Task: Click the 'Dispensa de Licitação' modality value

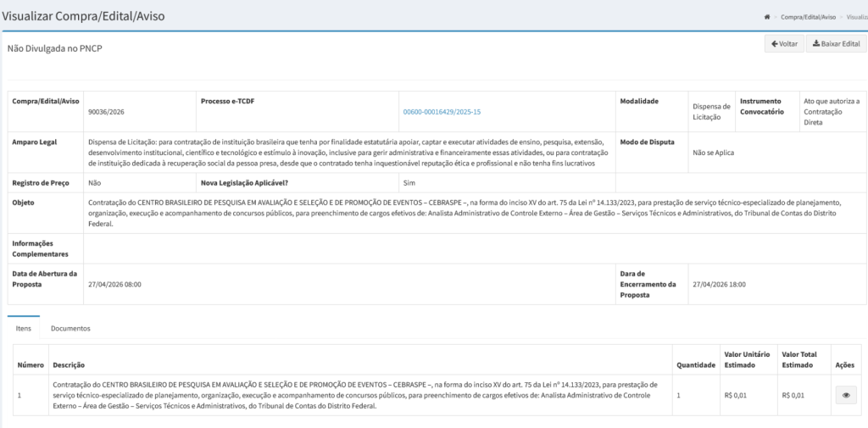Action: 712,112
